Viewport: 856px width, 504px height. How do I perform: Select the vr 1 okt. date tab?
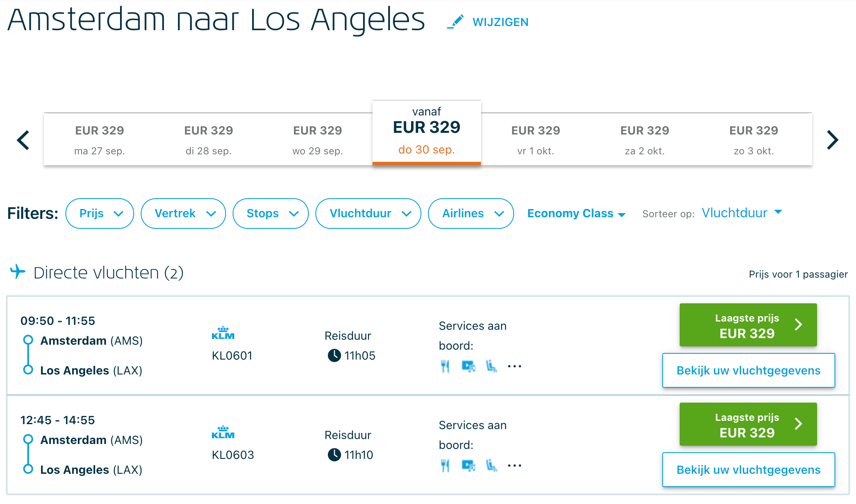536,140
